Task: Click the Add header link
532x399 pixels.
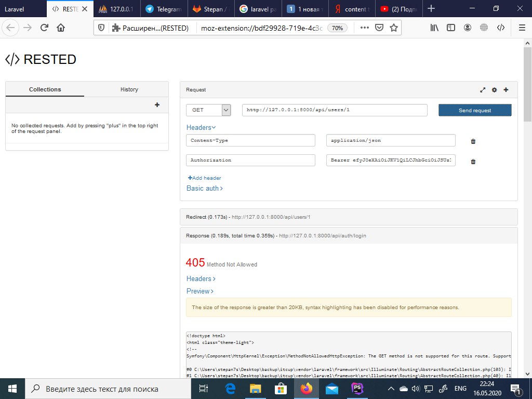Action: pos(205,178)
